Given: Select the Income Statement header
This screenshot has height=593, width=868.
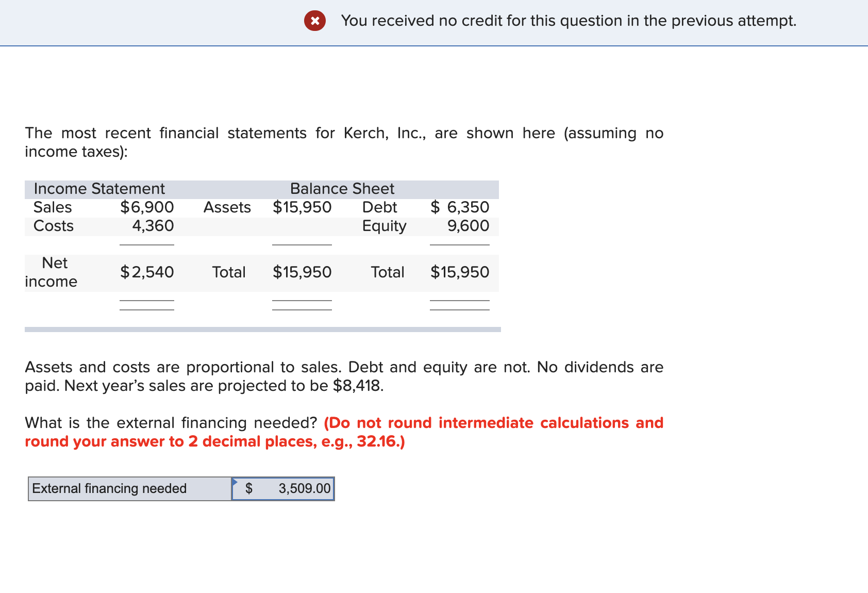Looking at the screenshot, I should [98, 189].
